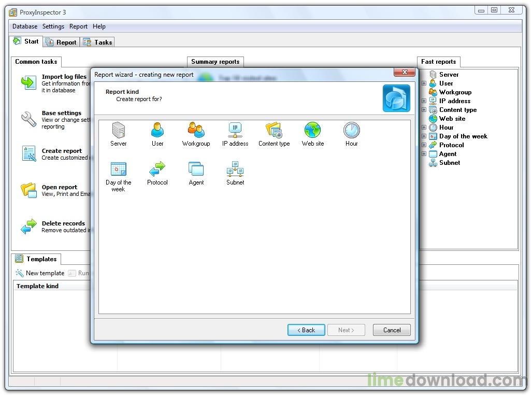
Task: Click the New template wand icon
Action: pos(19,273)
